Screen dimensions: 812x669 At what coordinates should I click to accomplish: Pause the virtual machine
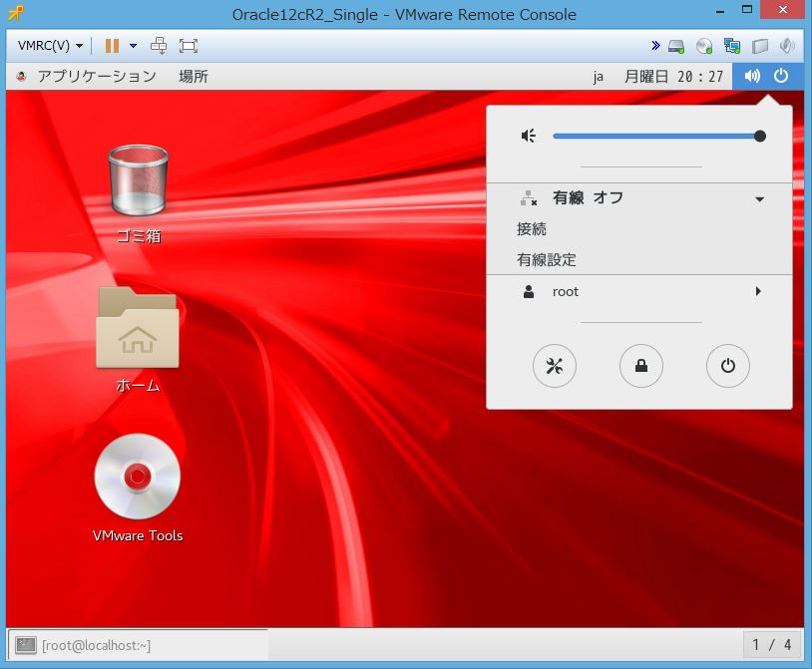[x=112, y=46]
